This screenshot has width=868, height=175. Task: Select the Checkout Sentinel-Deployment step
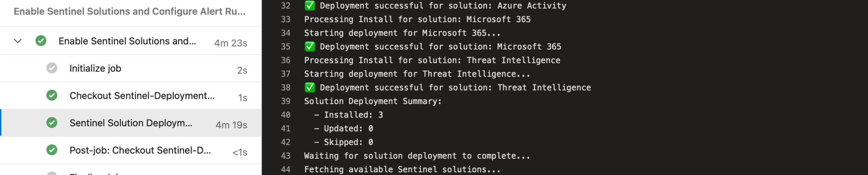pyautogui.click(x=142, y=96)
